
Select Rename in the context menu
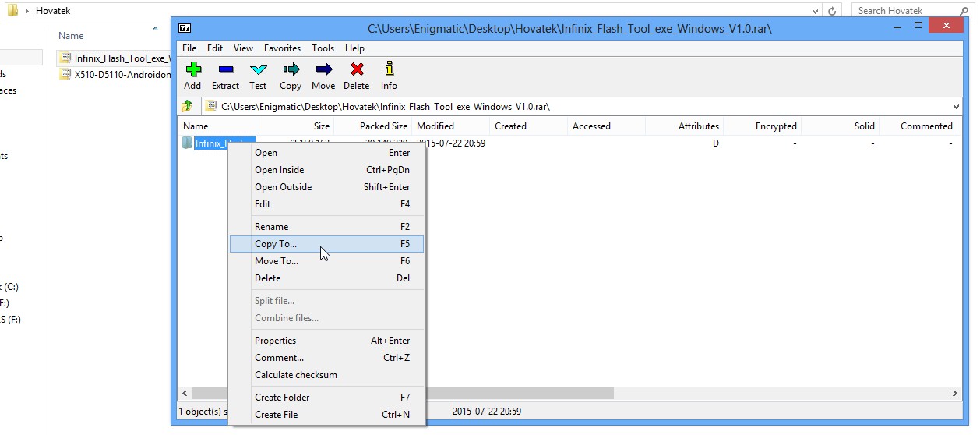pyautogui.click(x=326, y=227)
